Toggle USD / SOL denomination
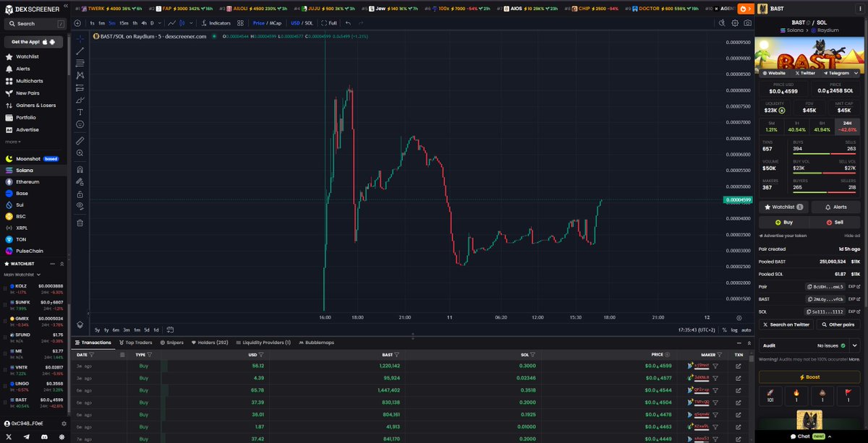 point(302,23)
